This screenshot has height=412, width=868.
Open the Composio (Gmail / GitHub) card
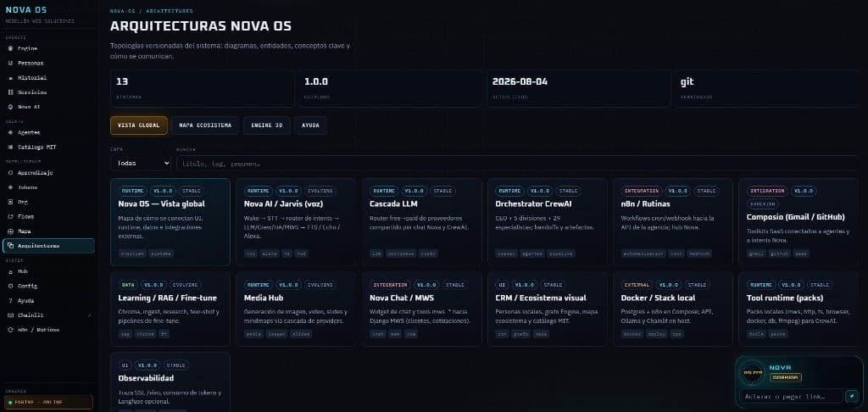pos(798,222)
